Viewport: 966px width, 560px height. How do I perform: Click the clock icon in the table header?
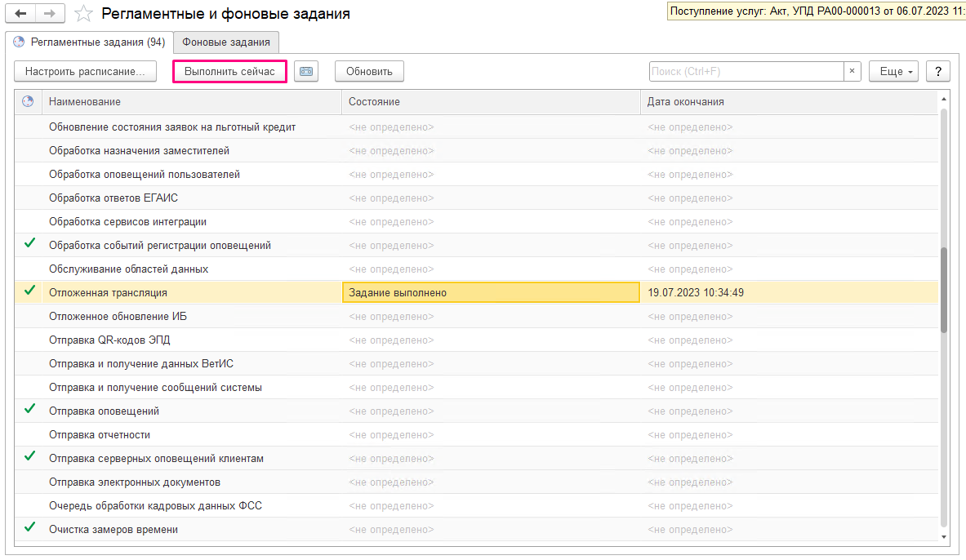pyautogui.click(x=26, y=101)
